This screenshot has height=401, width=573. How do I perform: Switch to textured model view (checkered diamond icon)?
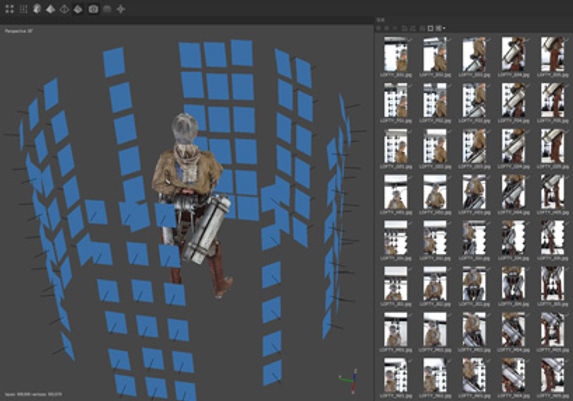coord(78,9)
